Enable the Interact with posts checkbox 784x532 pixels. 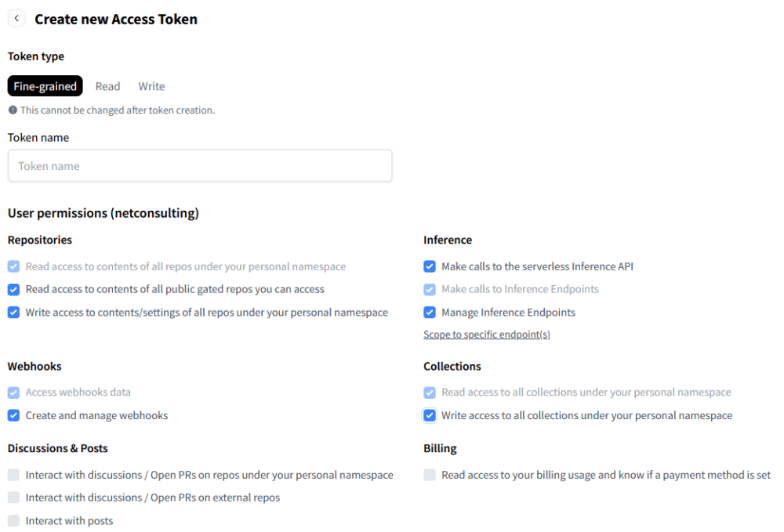[x=14, y=520]
